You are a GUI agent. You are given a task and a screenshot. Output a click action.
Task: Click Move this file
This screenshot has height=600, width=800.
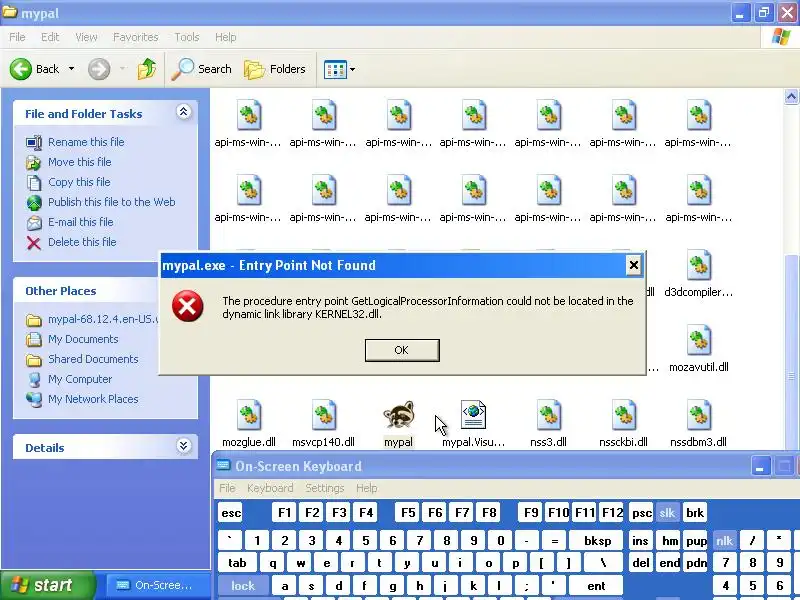pos(80,162)
